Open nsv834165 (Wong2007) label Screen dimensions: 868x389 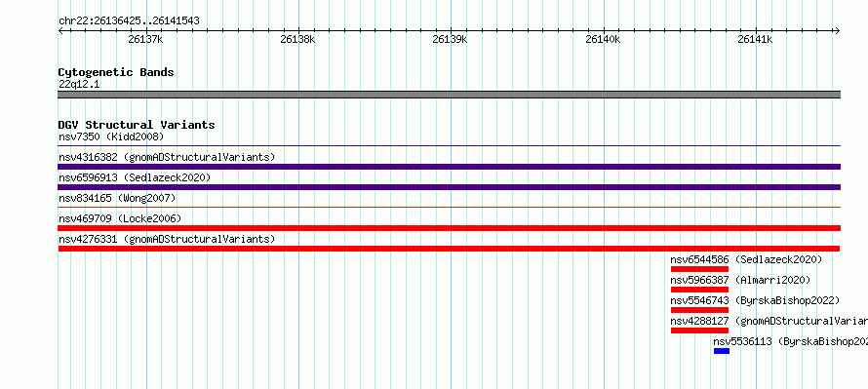click(117, 198)
